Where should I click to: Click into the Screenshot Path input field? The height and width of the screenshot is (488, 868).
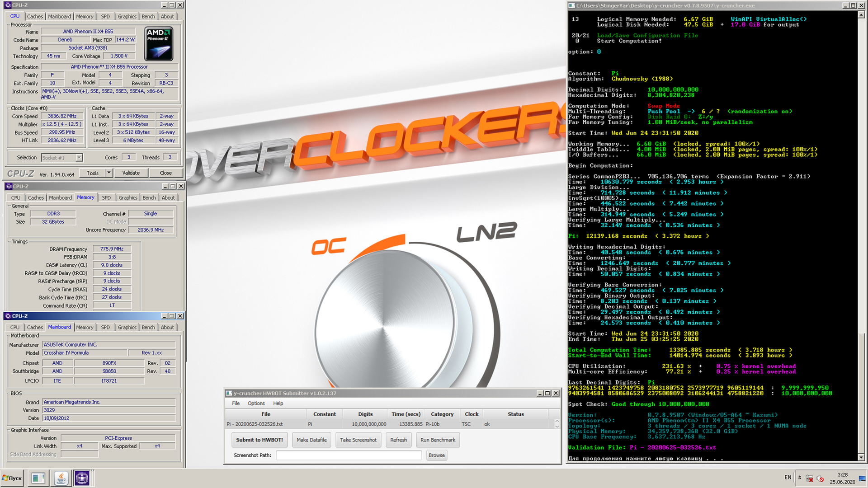coord(349,455)
